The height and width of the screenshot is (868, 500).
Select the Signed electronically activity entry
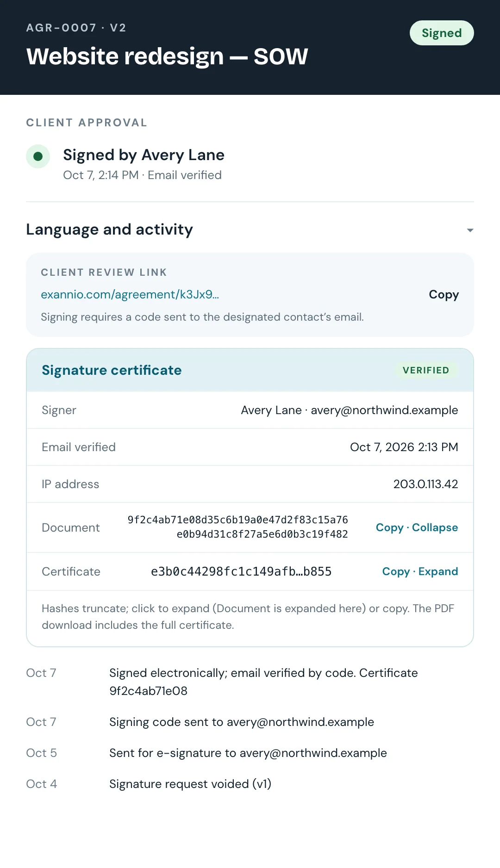point(263,682)
